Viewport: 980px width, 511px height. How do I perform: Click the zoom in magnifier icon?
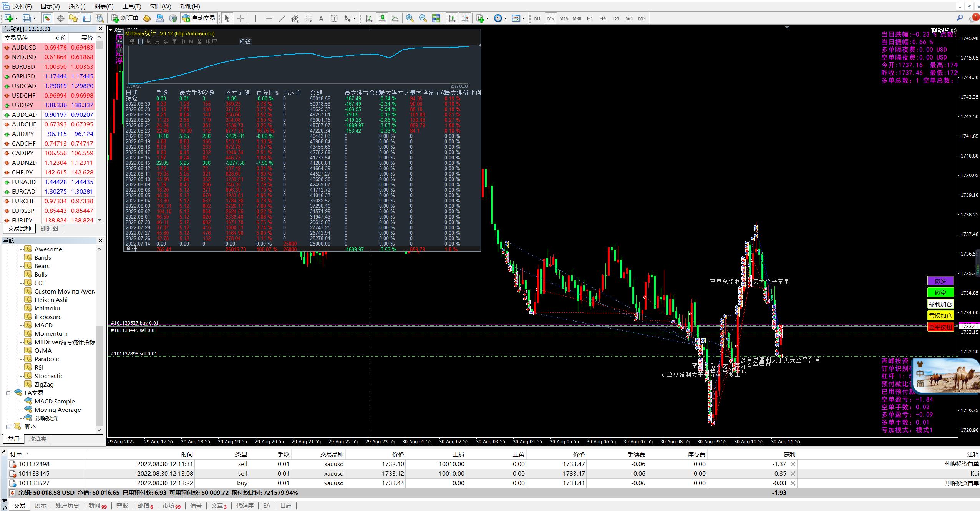pyautogui.click(x=410, y=18)
